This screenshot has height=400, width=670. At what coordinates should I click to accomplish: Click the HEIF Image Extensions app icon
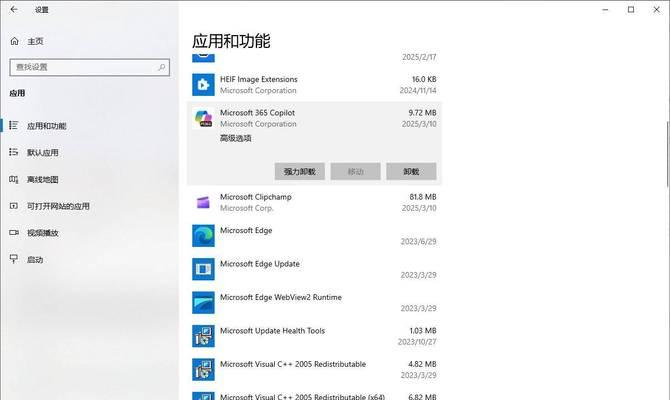[203, 85]
